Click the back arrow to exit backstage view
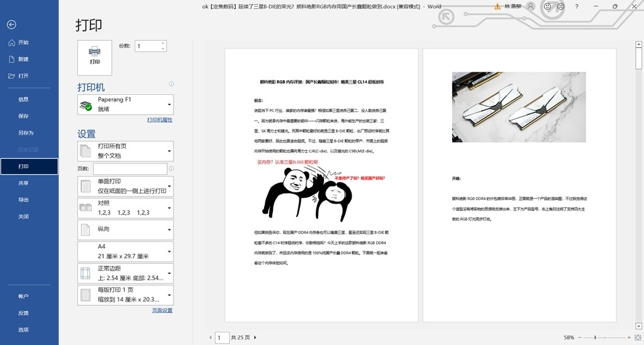 pos(11,25)
